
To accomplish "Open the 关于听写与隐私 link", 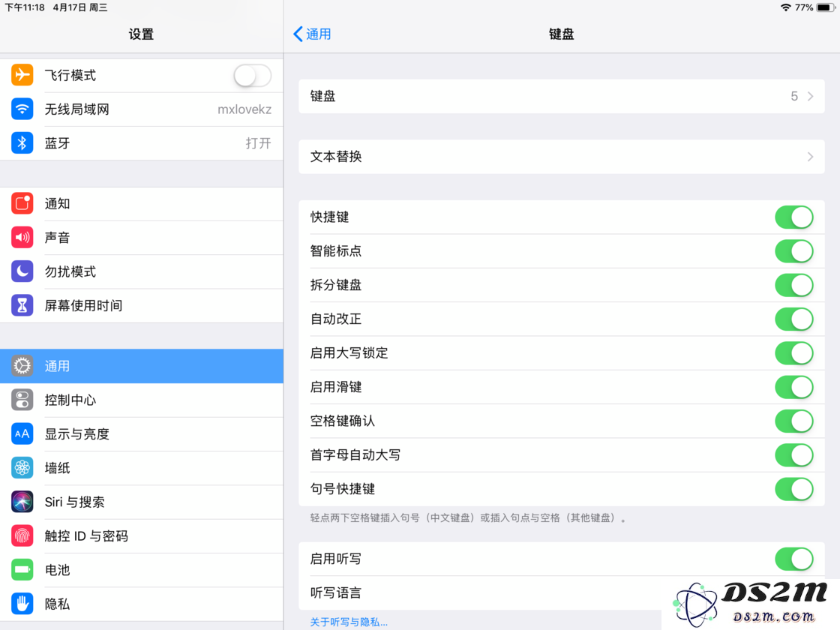I will pos(349,622).
